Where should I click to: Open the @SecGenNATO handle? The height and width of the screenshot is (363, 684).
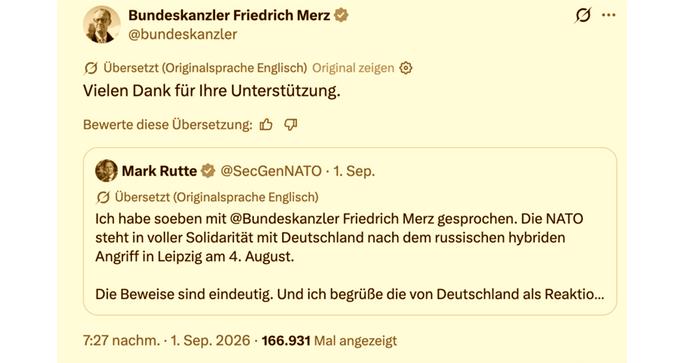[271, 171]
